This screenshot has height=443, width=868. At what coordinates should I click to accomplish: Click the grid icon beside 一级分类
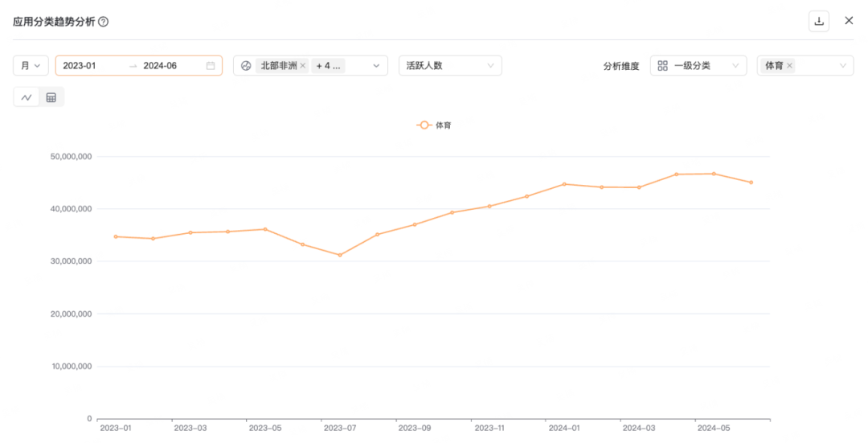point(663,66)
